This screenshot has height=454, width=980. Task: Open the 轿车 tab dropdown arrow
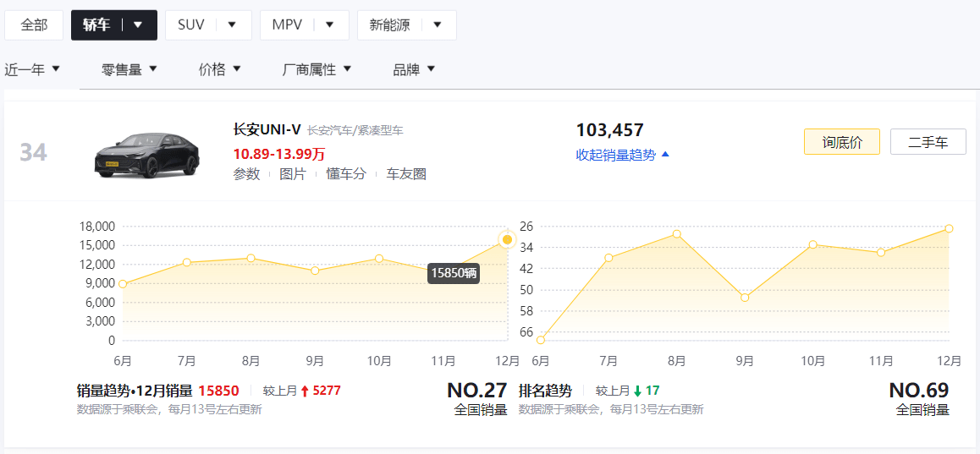[x=138, y=25]
